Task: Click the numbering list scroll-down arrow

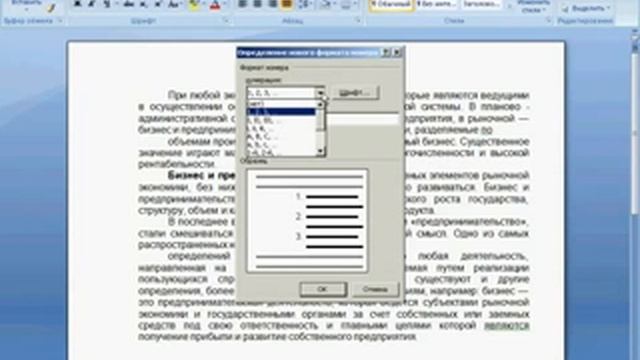Action: click(320, 151)
